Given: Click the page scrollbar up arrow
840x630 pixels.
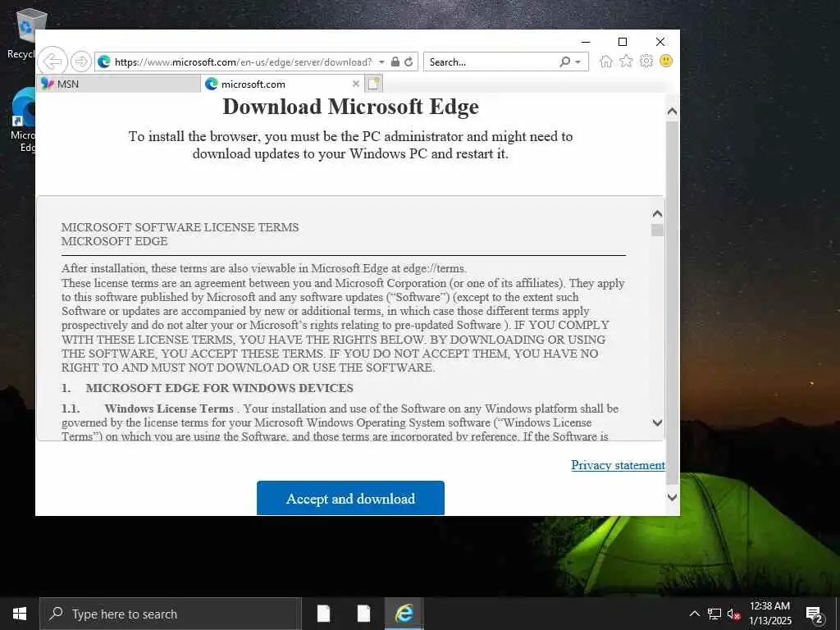Looking at the screenshot, I should [x=672, y=112].
